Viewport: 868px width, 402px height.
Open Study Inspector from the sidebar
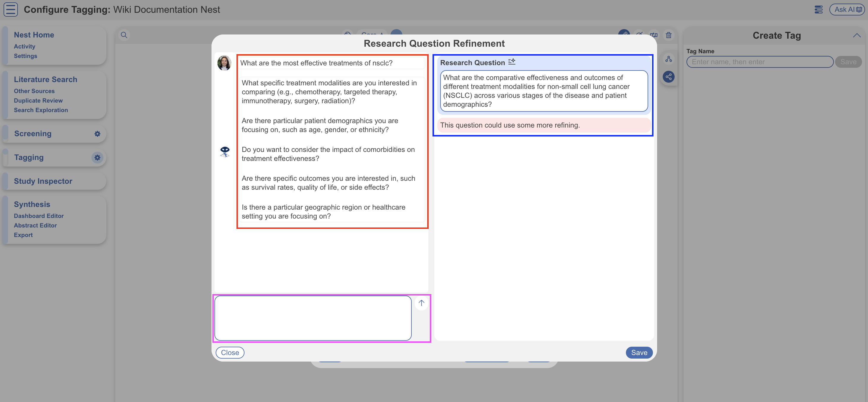(43, 181)
